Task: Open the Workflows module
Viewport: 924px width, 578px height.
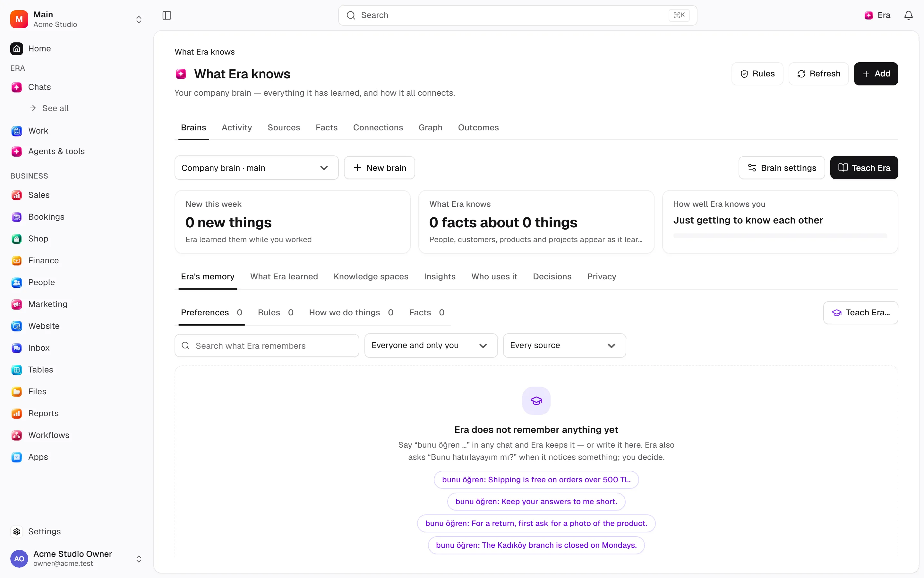Action: [76, 435]
